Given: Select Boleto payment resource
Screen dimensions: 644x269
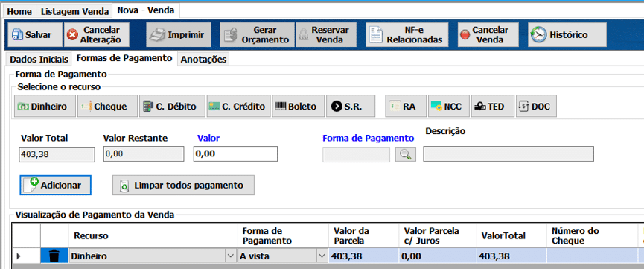Looking at the screenshot, I should click(299, 107).
